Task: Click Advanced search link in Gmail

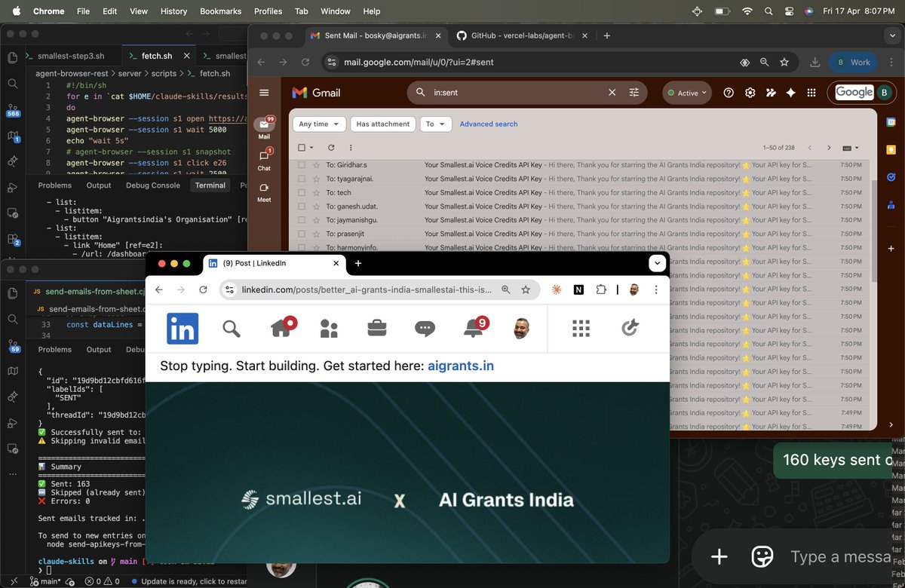Action: tap(489, 124)
